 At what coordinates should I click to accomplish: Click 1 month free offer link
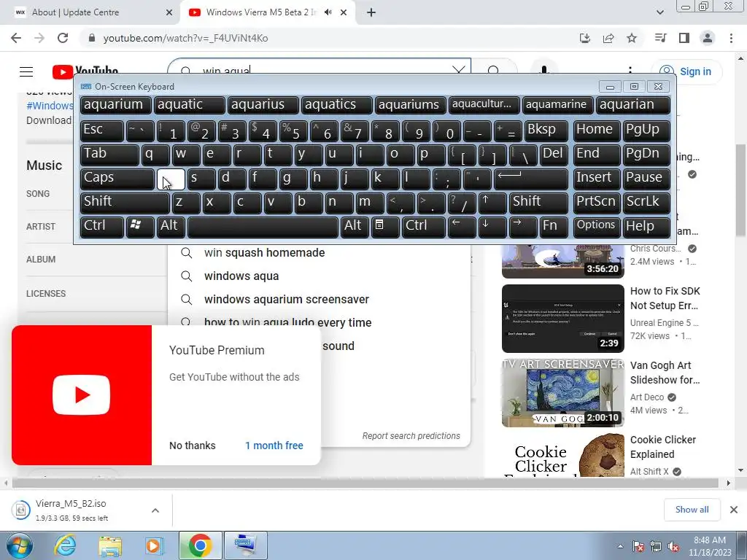(x=274, y=446)
